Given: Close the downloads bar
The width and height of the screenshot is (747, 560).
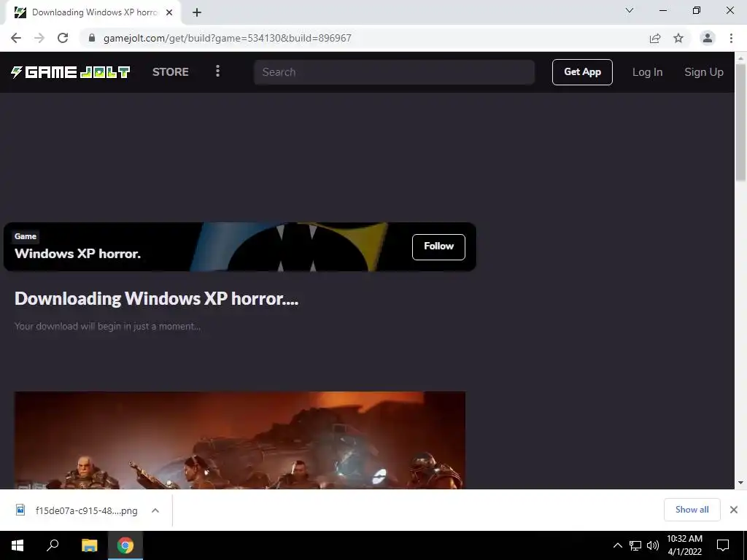Looking at the screenshot, I should [x=734, y=510].
